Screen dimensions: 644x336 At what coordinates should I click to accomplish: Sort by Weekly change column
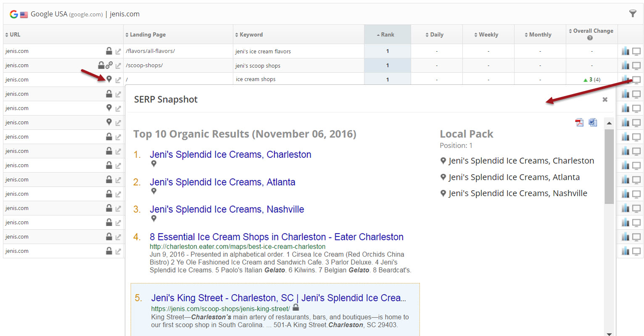pyautogui.click(x=488, y=35)
